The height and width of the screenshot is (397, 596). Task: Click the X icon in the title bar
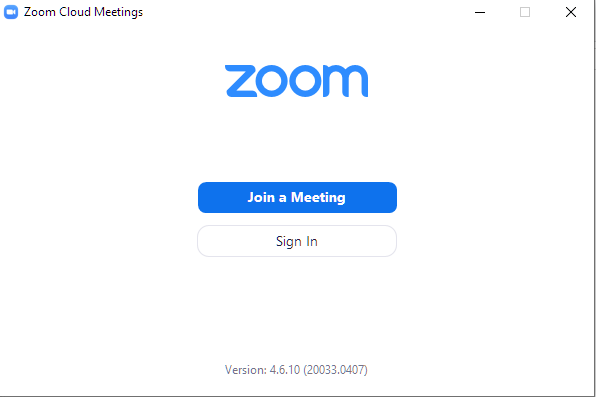pos(571,12)
